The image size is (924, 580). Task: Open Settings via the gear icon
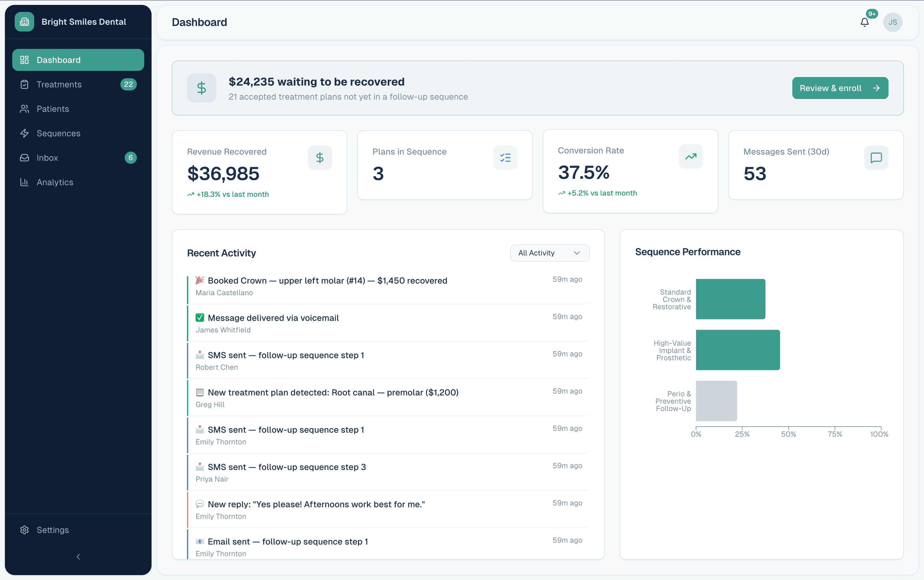[24, 530]
